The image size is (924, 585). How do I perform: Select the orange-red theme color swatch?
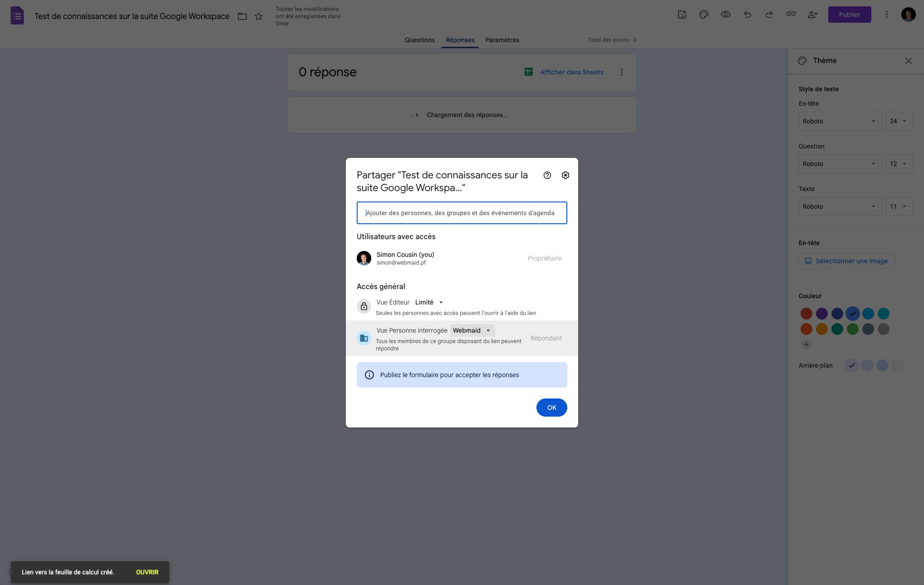(x=806, y=329)
